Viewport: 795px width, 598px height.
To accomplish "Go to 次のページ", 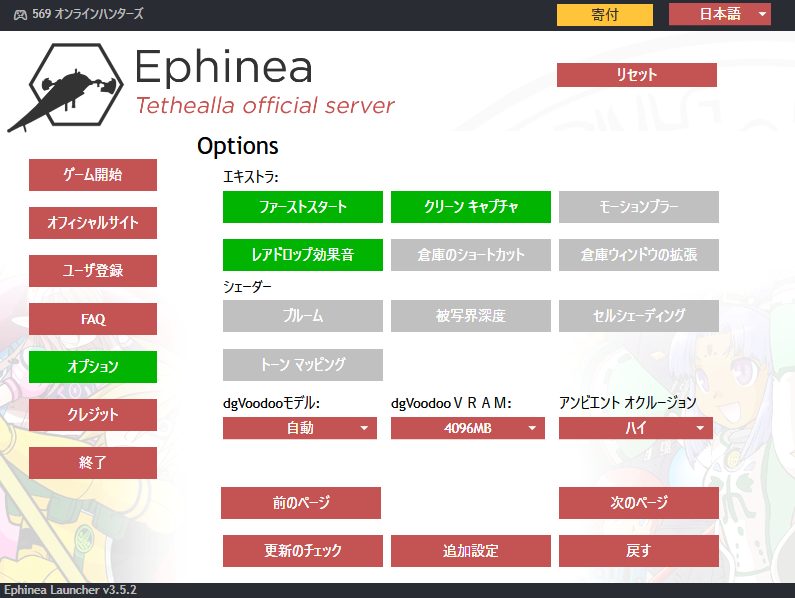I will (639, 503).
